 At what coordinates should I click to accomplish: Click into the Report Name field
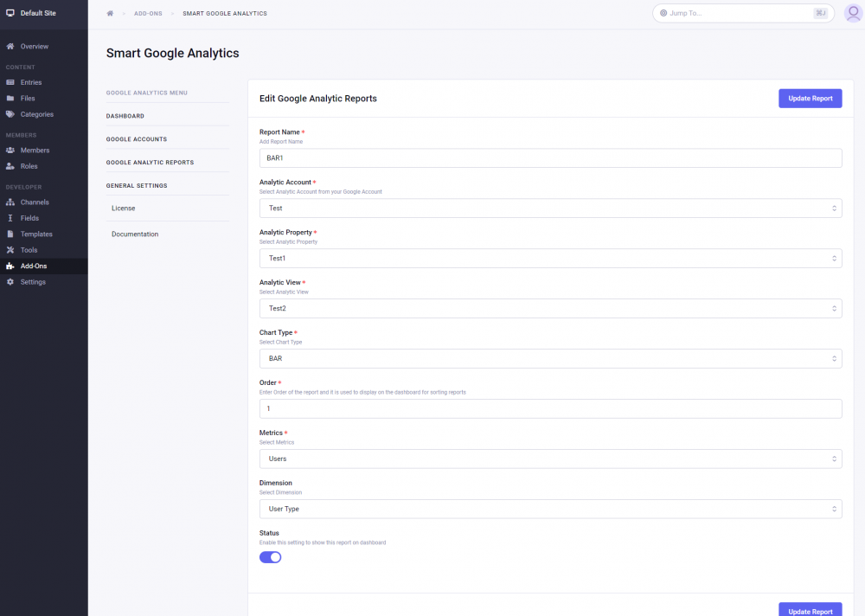tap(550, 158)
